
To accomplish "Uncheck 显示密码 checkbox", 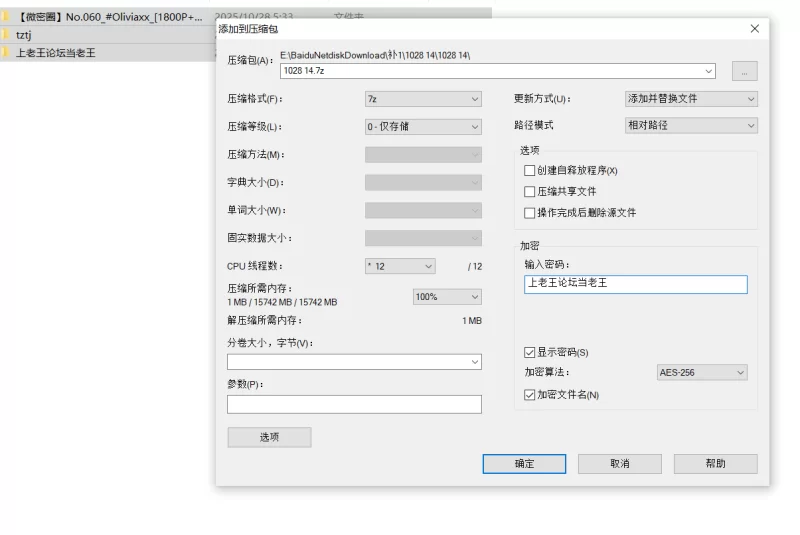I will tap(530, 352).
